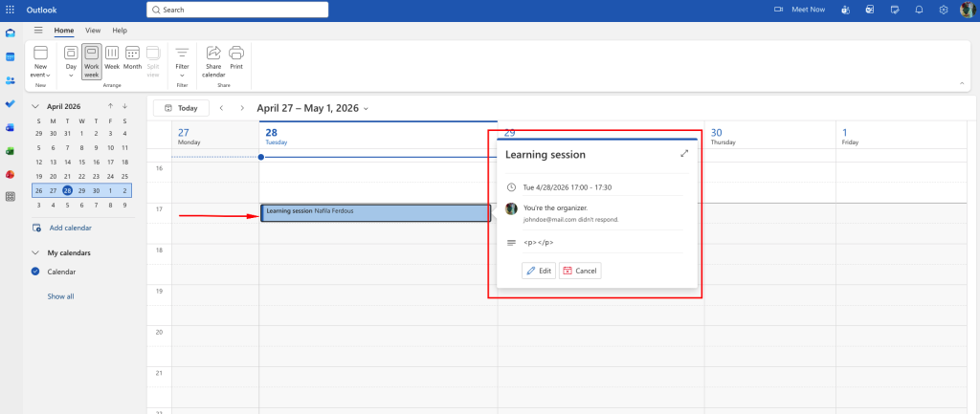Image resolution: width=980 pixels, height=414 pixels.
Task: Open the Help tab
Action: [x=120, y=31]
